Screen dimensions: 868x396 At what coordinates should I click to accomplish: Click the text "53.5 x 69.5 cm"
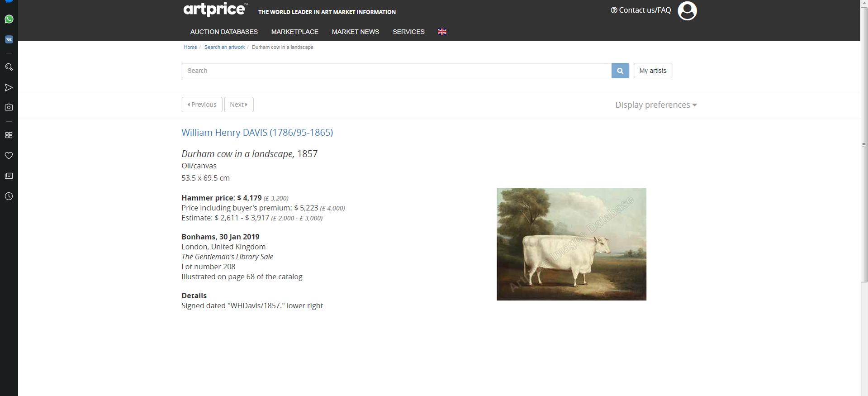pyautogui.click(x=205, y=178)
